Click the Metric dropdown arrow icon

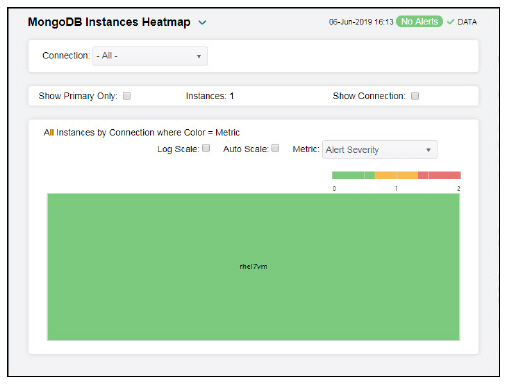click(428, 150)
